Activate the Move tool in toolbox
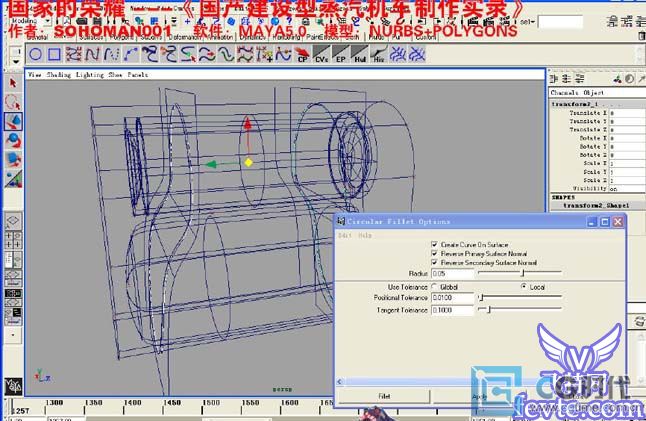The image size is (646, 421). pos(13,122)
